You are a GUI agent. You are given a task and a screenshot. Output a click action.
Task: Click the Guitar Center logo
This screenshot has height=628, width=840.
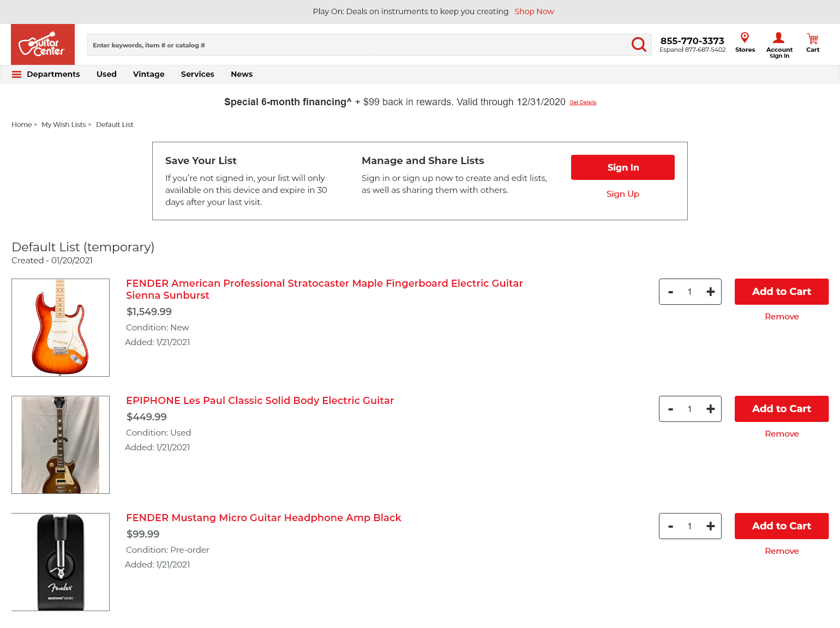pyautogui.click(x=43, y=44)
